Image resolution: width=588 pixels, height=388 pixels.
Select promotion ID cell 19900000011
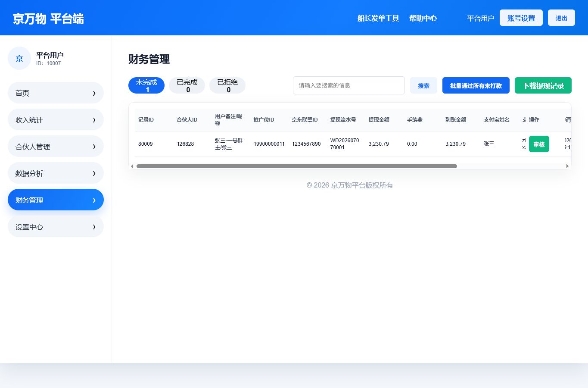click(x=269, y=144)
